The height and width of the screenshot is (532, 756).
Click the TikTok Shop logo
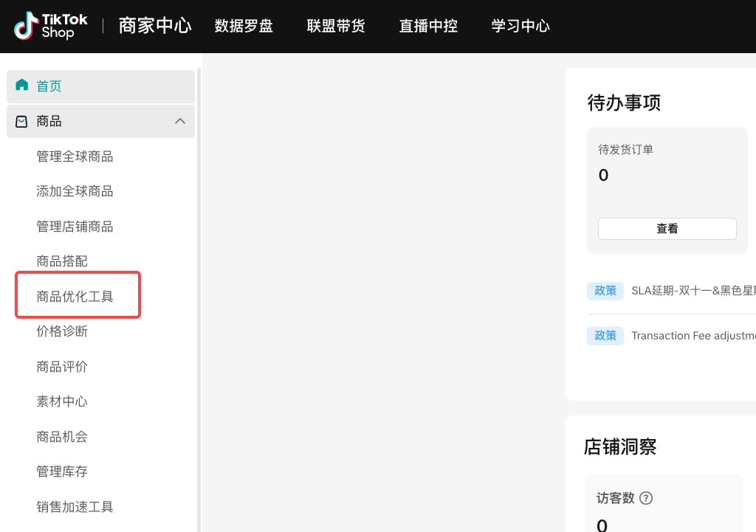click(x=51, y=26)
